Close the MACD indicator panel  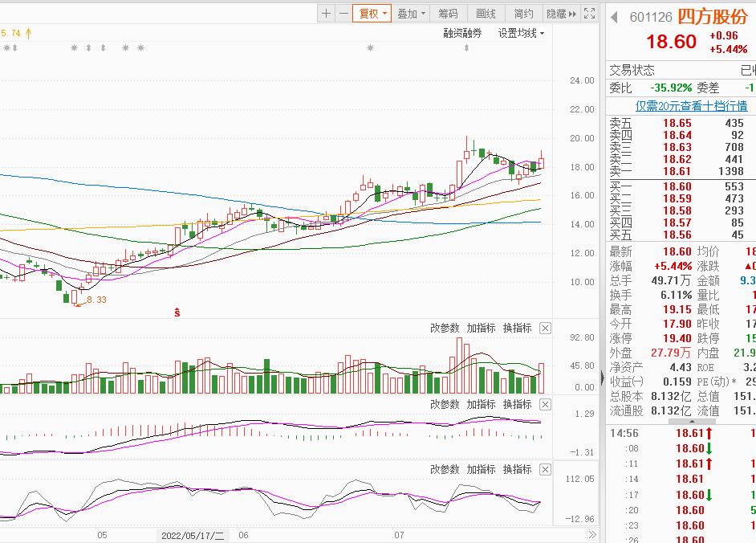pos(545,404)
